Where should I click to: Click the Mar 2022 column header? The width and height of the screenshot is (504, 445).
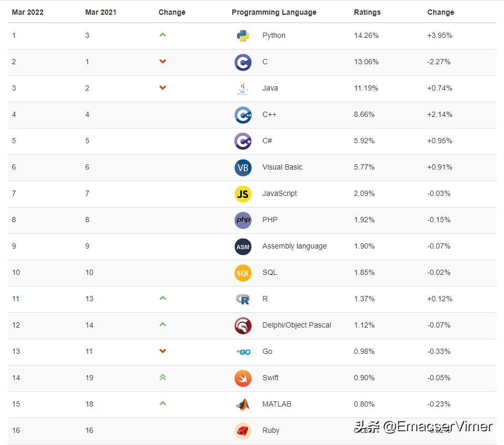[x=27, y=12]
